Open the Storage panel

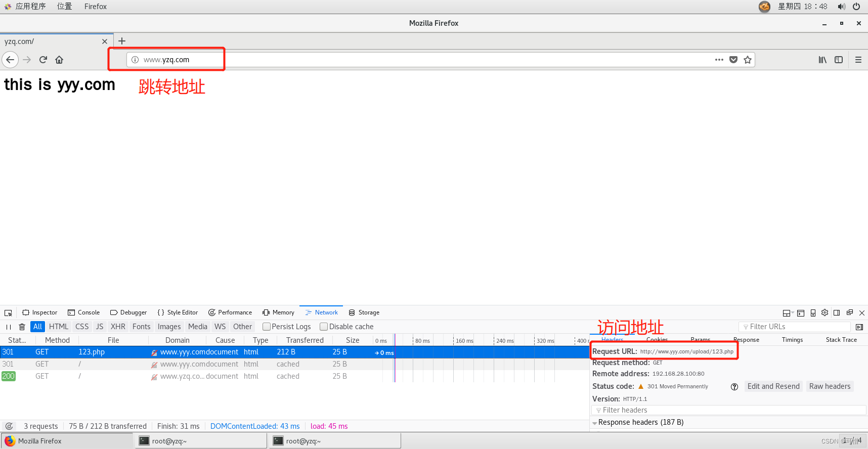(364, 312)
